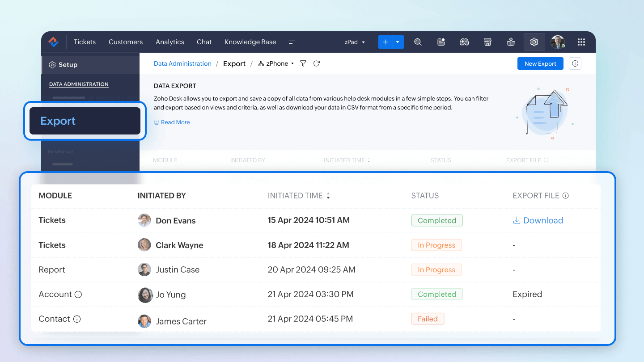Open the zPhone department selector
This screenshot has height=362, width=644.
(x=276, y=64)
